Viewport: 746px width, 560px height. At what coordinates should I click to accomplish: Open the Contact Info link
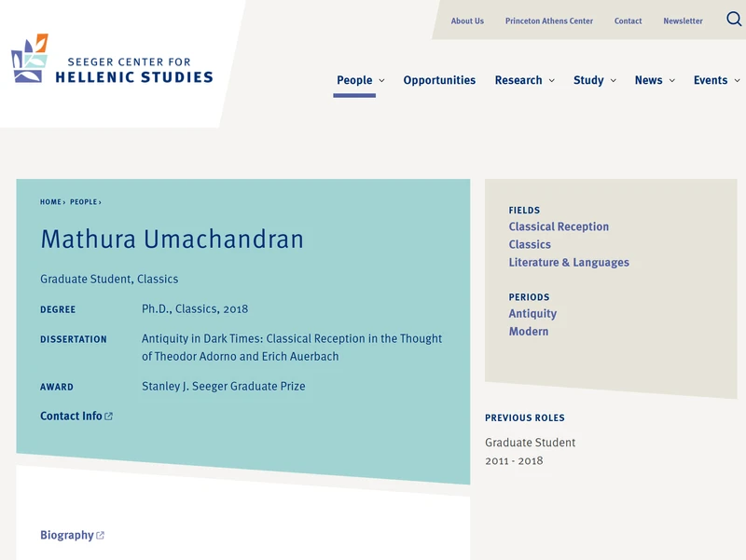[71, 416]
